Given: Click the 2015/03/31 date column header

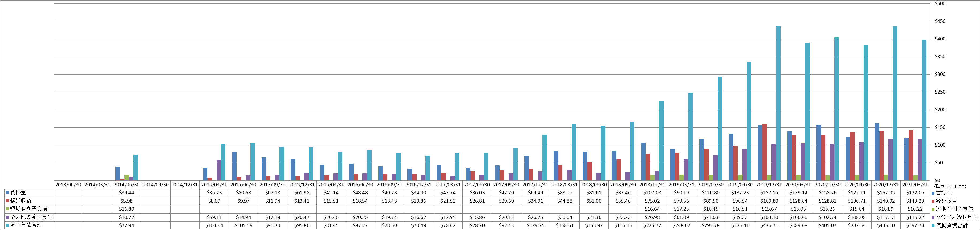Looking at the screenshot, I should (x=214, y=185).
